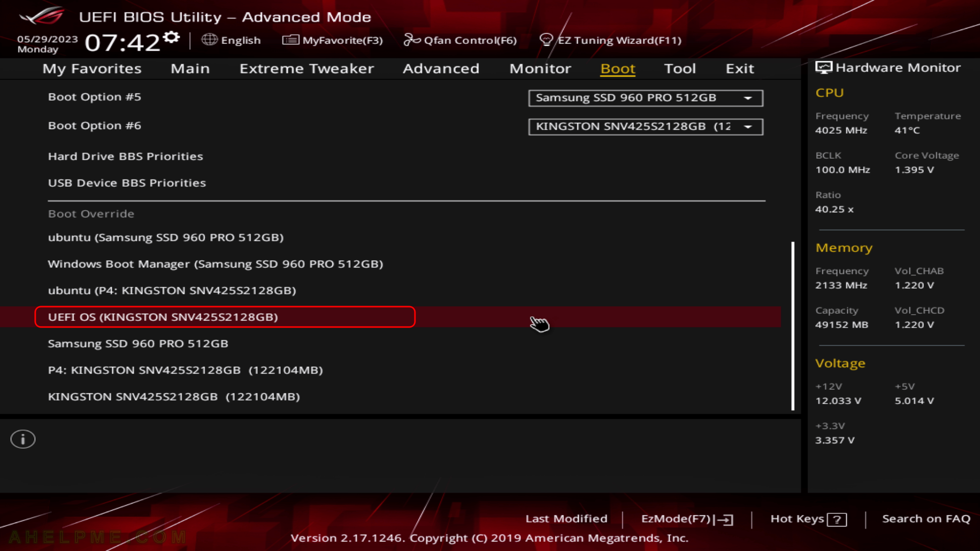Select P4: KINGSTON SNV425S2128GB (122104MB) override
This screenshot has width=980, height=551.
click(185, 370)
